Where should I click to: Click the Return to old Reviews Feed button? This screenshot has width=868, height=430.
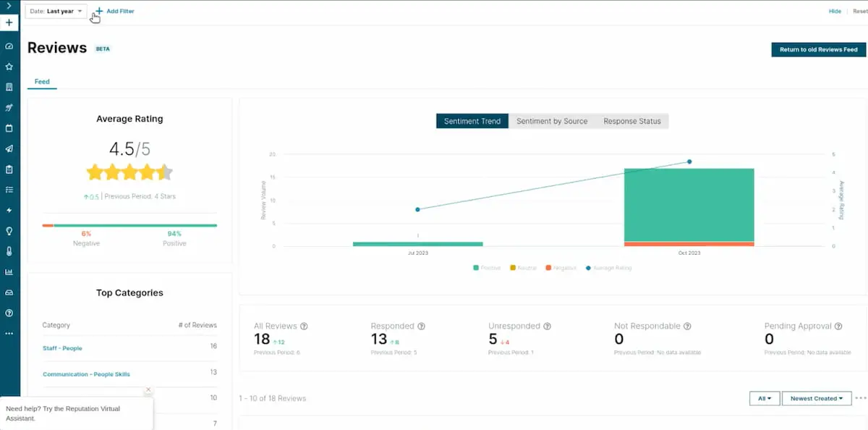[818, 49]
